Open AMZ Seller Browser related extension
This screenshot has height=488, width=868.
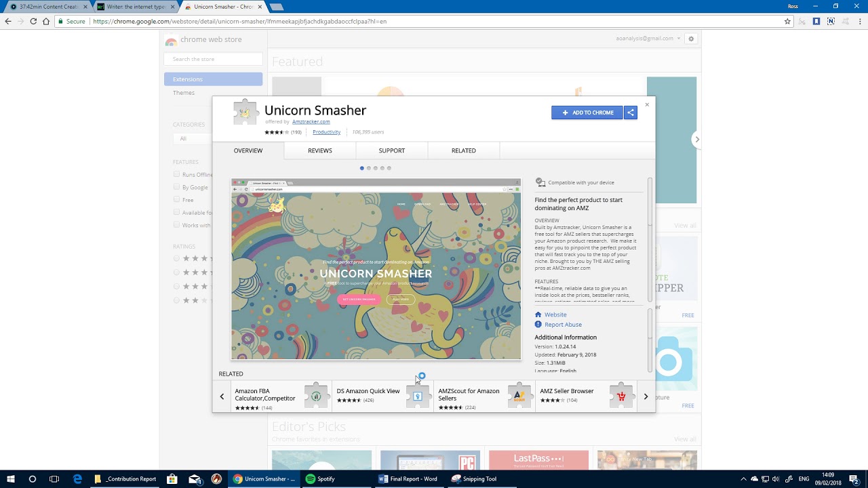587,396
